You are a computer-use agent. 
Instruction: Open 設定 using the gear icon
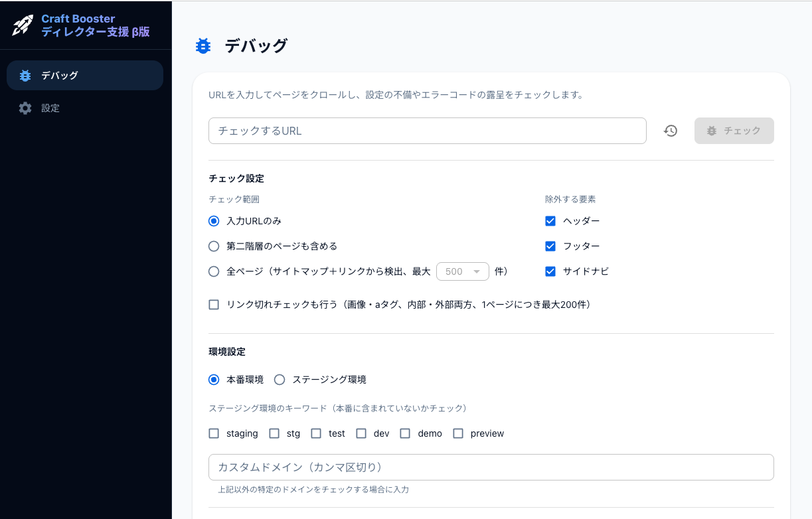[25, 108]
